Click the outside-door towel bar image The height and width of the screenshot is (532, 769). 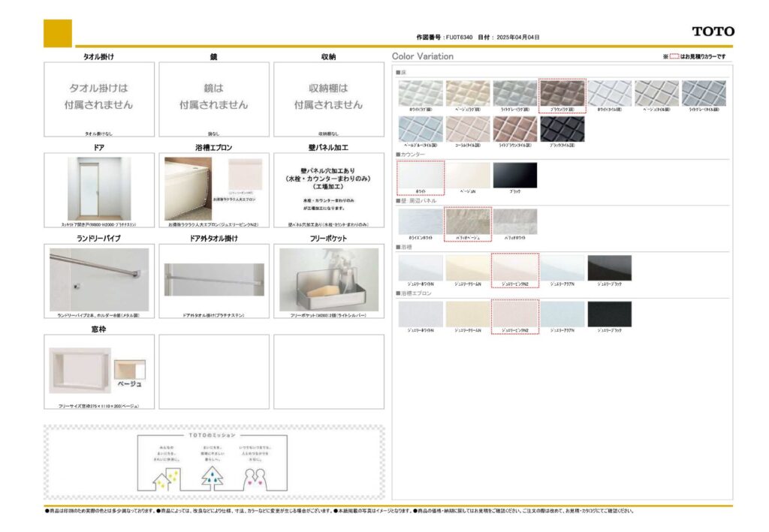point(214,279)
